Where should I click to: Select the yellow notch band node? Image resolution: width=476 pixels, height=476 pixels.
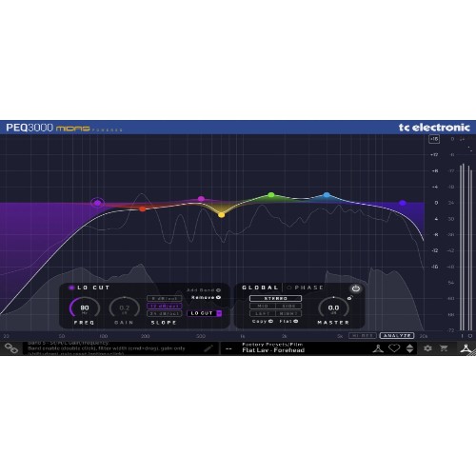point(222,215)
